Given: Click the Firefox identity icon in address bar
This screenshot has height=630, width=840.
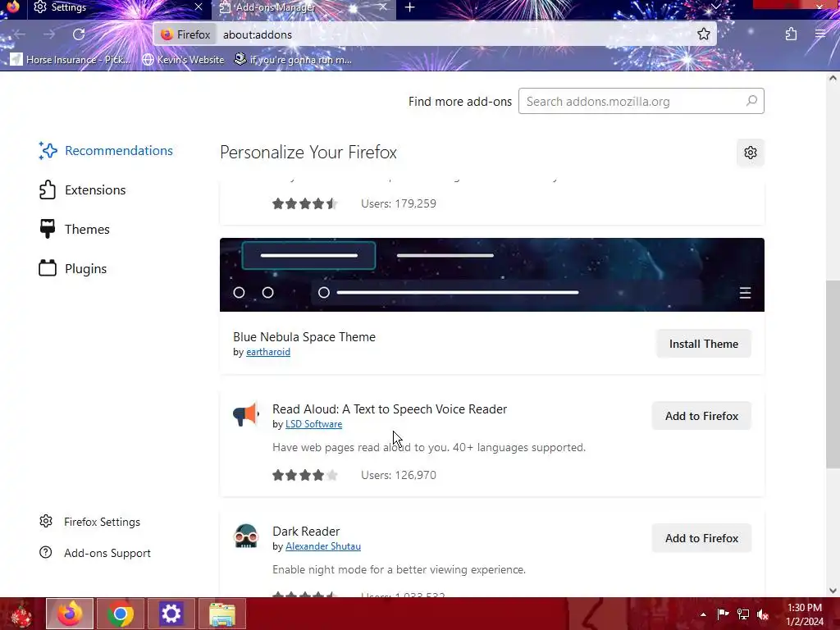Looking at the screenshot, I should click(x=167, y=34).
